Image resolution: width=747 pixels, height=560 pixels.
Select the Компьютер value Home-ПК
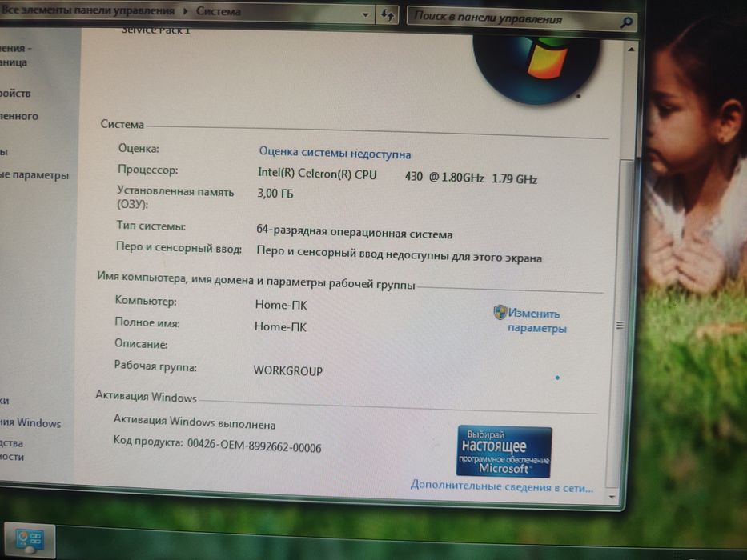pos(281,305)
